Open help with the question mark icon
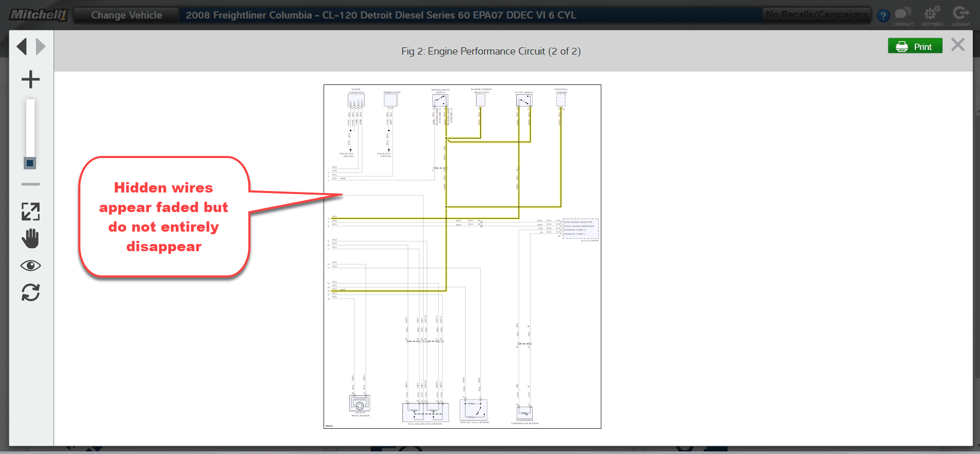This screenshot has height=454, width=980. click(x=883, y=16)
